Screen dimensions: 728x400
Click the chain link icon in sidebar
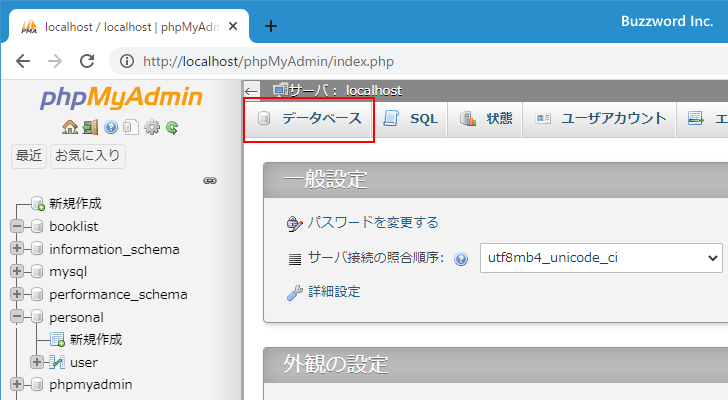click(x=210, y=181)
